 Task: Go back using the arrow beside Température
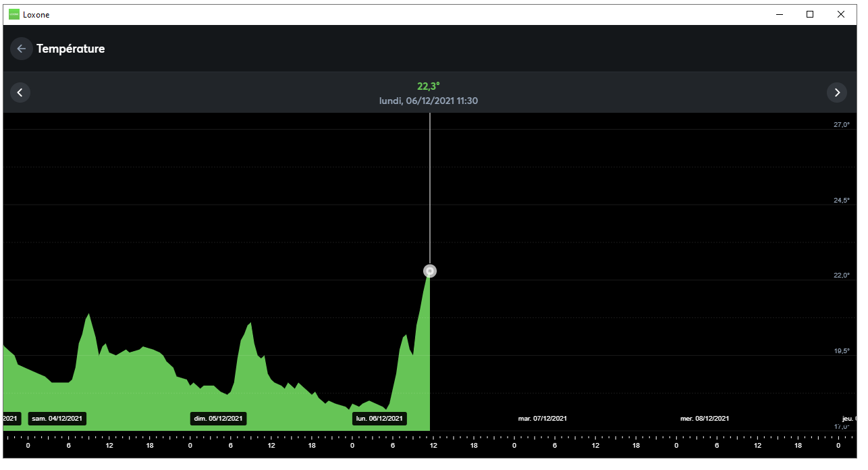(21, 49)
